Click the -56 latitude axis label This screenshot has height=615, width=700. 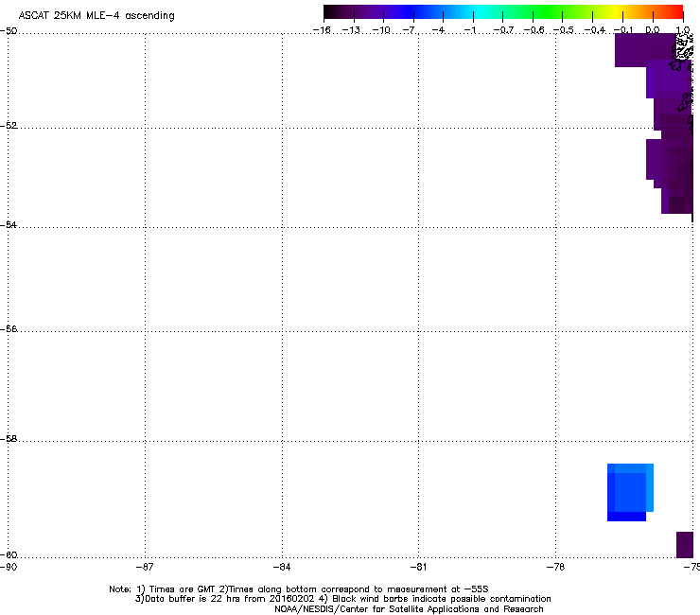(x=9, y=329)
